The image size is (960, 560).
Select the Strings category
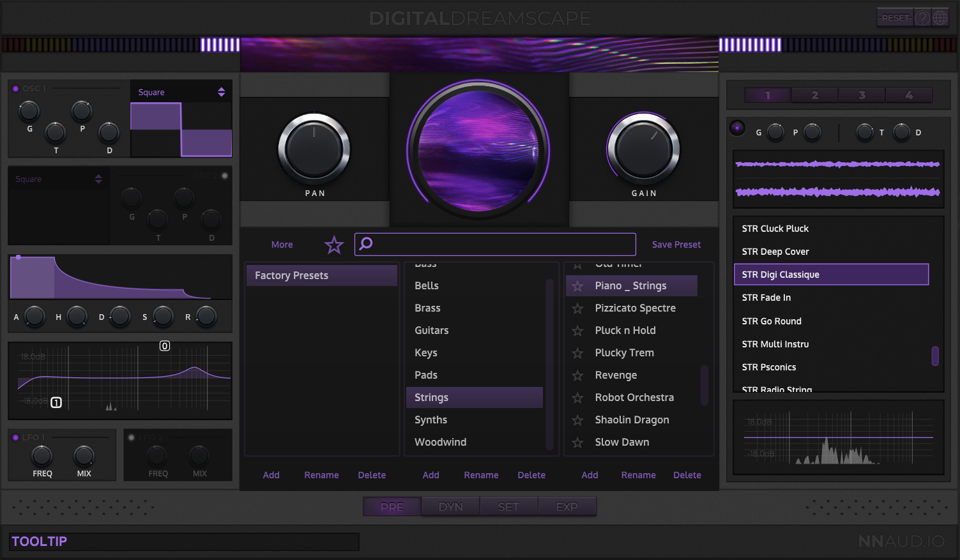point(475,397)
